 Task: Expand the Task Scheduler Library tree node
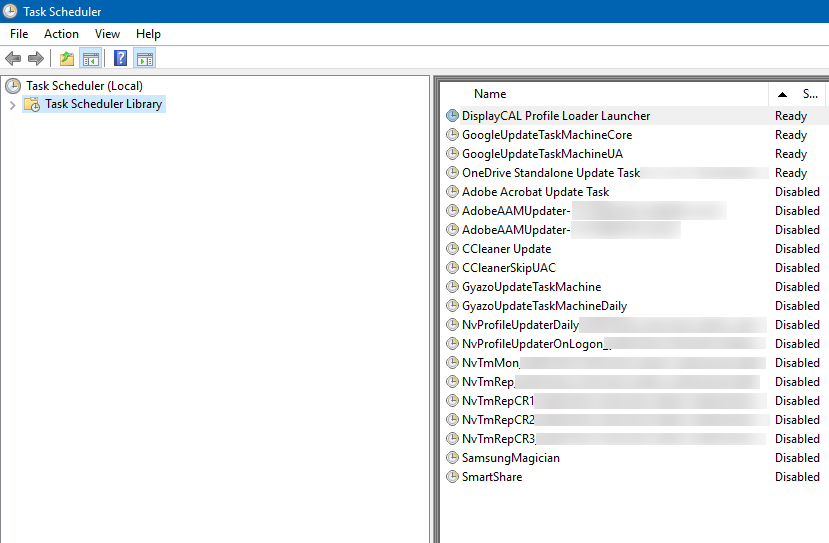pos(13,105)
